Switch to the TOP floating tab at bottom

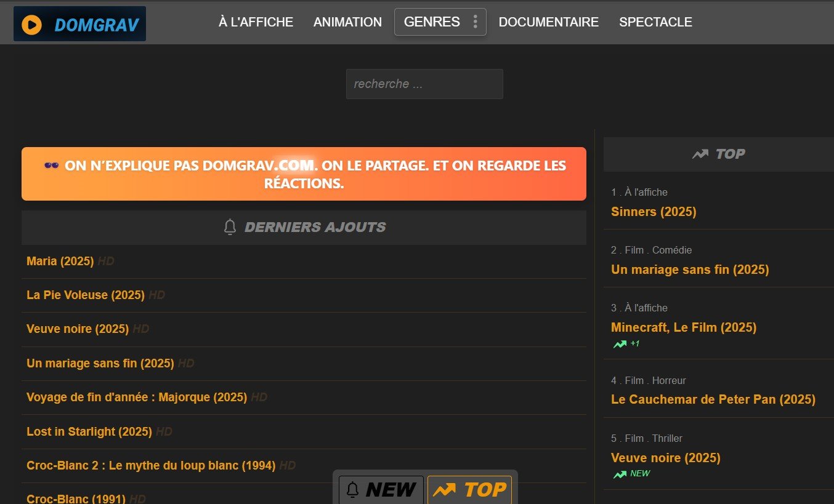tap(469, 490)
